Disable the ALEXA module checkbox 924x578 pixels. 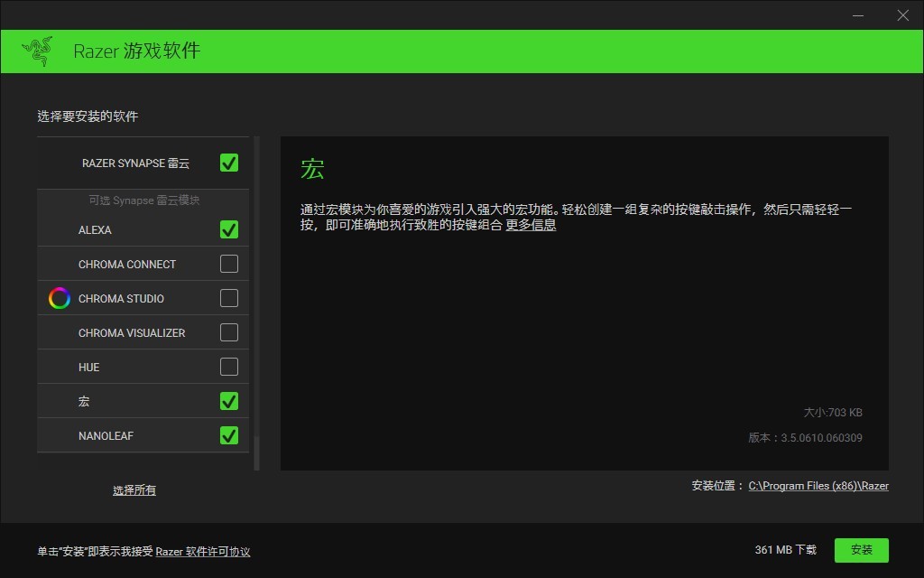(x=229, y=229)
